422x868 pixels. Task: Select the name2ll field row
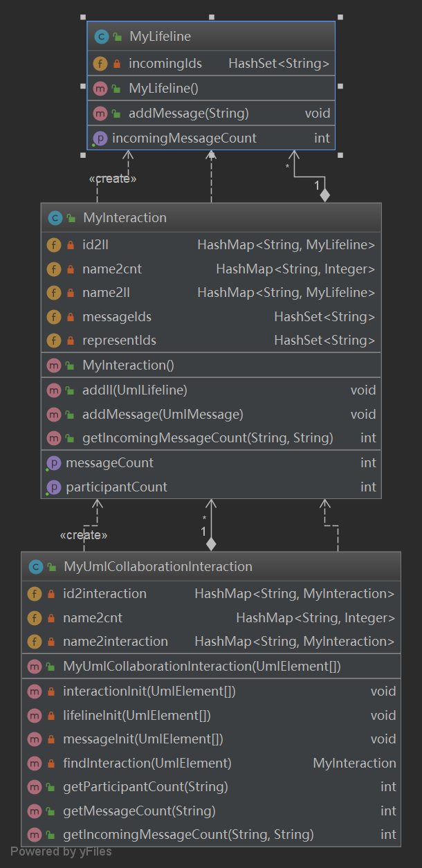click(x=211, y=293)
